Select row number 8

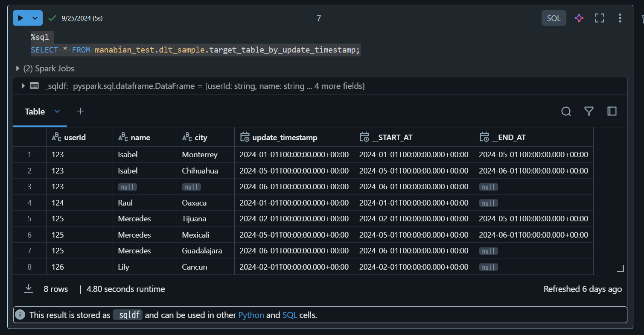tap(29, 267)
